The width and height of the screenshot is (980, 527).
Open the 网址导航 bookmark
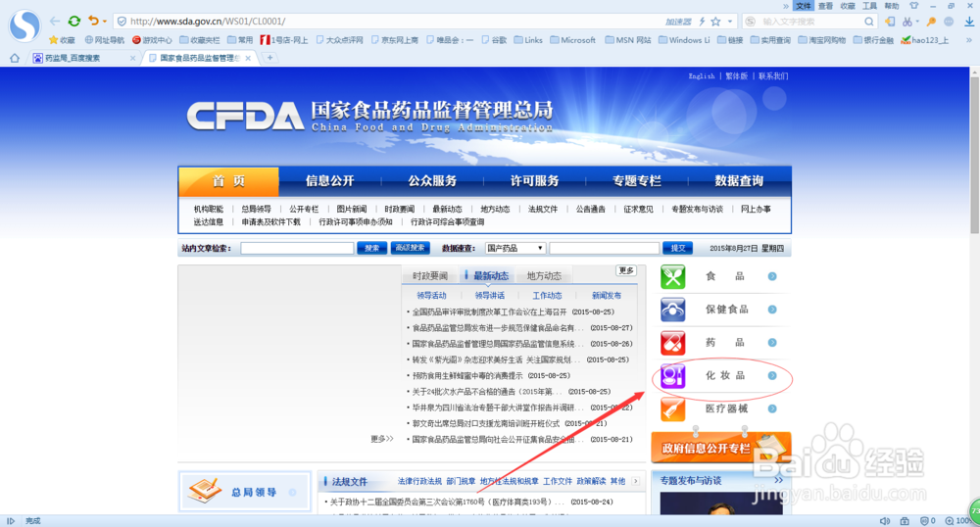[105, 40]
